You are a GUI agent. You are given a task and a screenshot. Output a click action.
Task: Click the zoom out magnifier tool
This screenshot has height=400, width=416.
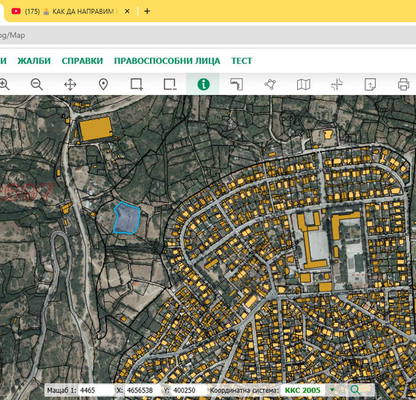coord(37,84)
